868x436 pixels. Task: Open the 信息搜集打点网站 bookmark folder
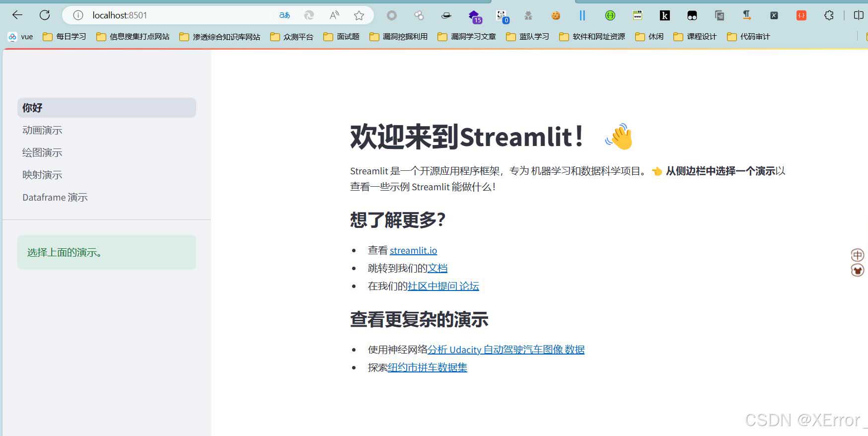point(133,37)
